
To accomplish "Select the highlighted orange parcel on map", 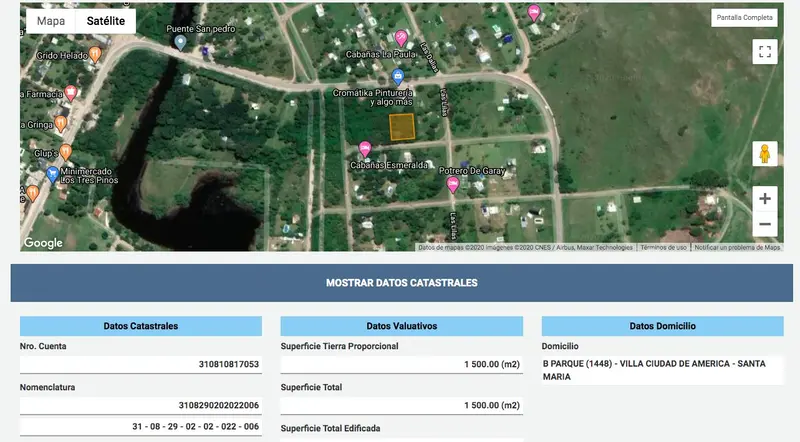I will (402, 127).
